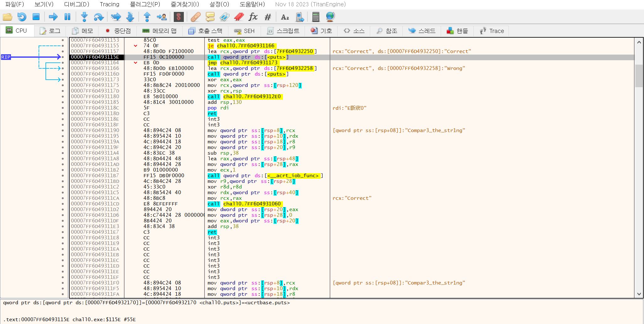Open the Scylla plugin icon
644x324 pixels.
click(178, 17)
